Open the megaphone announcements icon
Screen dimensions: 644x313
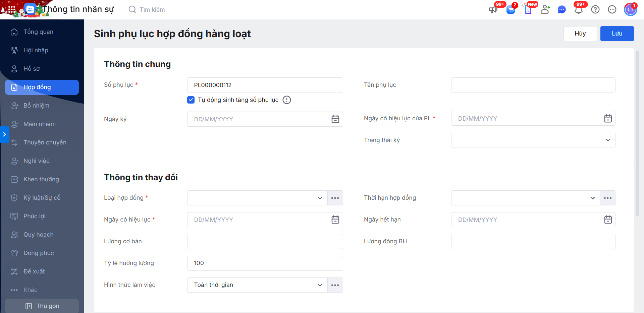(x=493, y=10)
